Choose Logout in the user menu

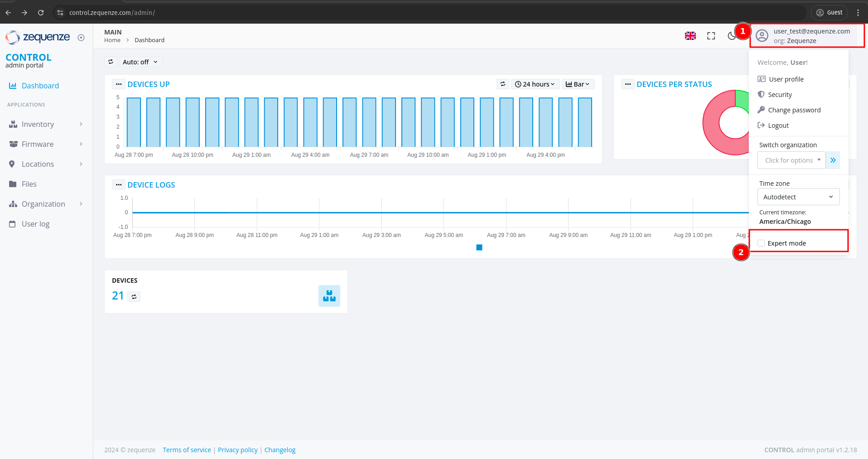[x=778, y=126]
